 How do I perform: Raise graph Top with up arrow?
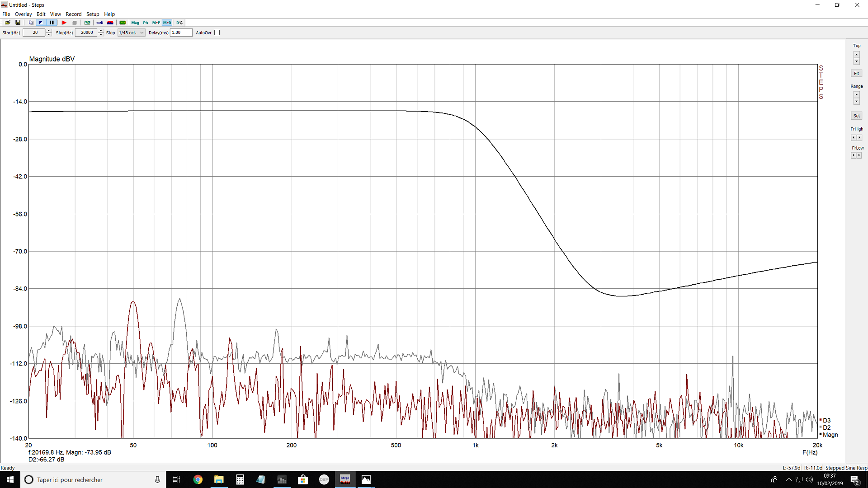tap(856, 55)
